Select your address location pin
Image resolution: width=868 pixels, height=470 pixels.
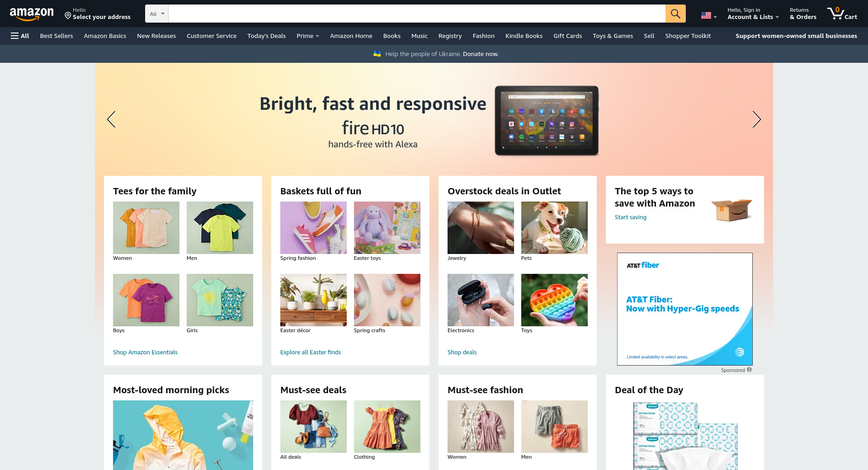coord(68,16)
